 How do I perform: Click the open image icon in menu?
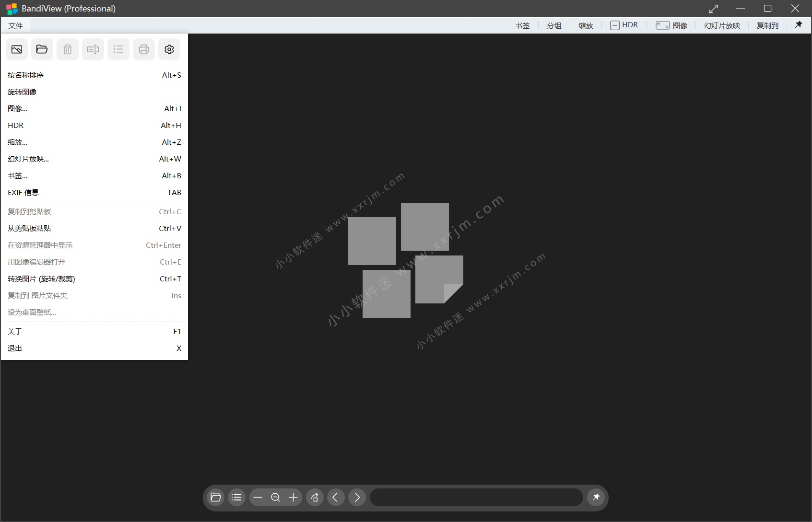point(17,49)
